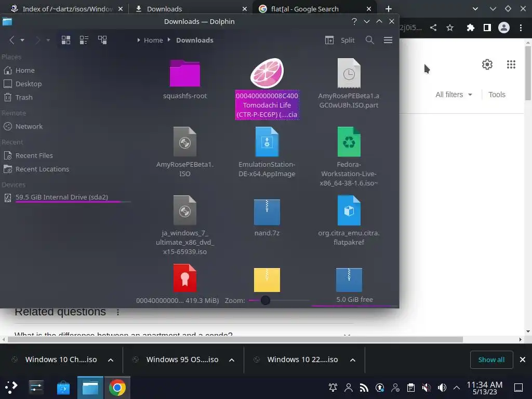Image resolution: width=532 pixels, height=399 pixels.
Task: Switch Dolphin to Compact view mode
Action: point(84,40)
